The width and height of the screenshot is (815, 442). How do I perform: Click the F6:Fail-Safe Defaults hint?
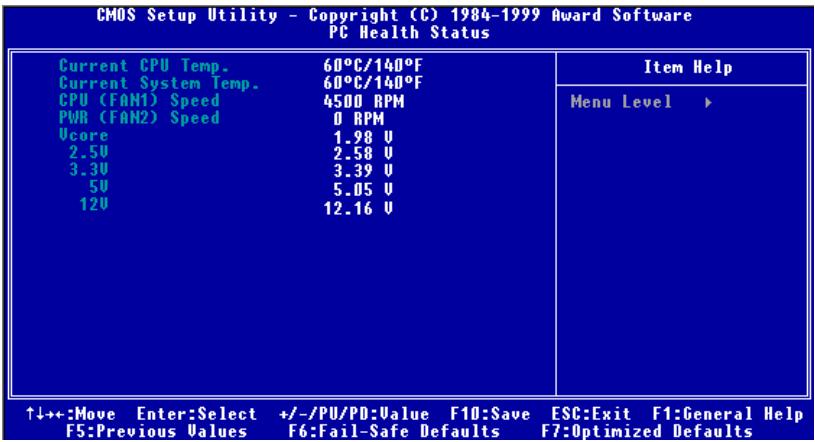point(394,431)
